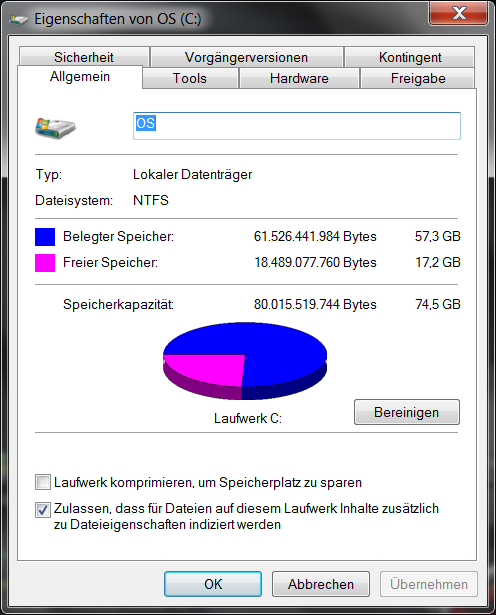Select the Tools tab

pyautogui.click(x=190, y=78)
